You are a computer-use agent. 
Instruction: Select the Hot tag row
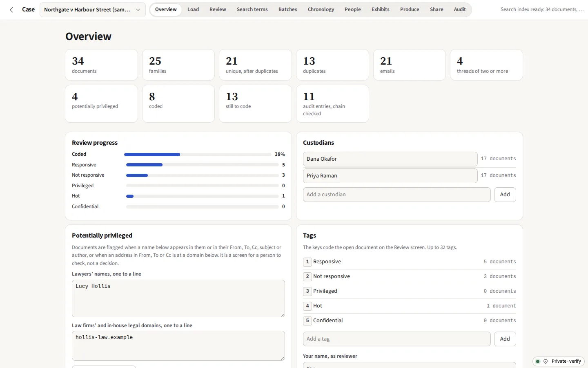pos(410,306)
